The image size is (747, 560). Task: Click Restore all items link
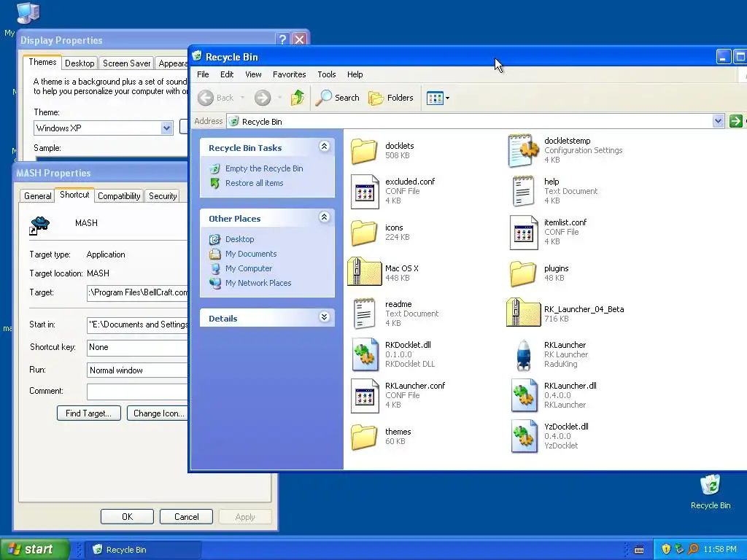[x=255, y=183]
